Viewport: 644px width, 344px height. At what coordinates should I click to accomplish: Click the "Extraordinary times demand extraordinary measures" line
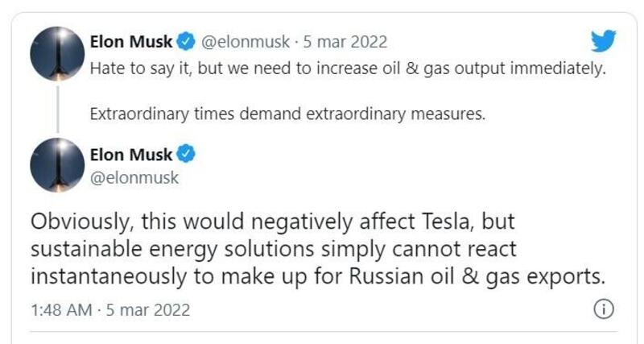[287, 113]
